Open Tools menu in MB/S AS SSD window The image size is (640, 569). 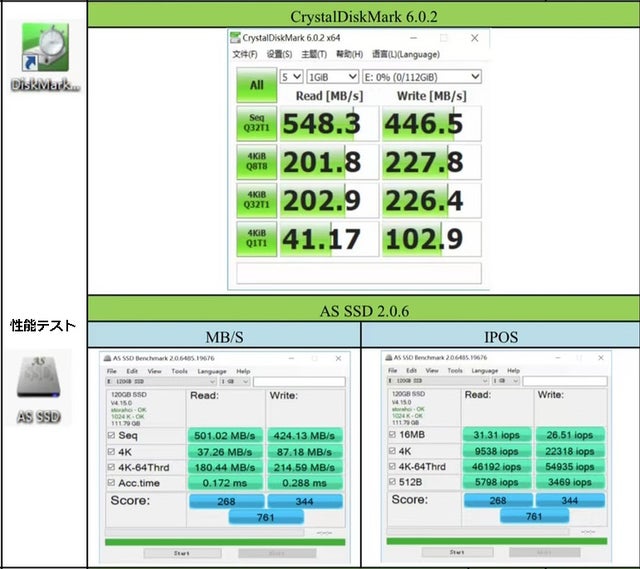pos(179,371)
